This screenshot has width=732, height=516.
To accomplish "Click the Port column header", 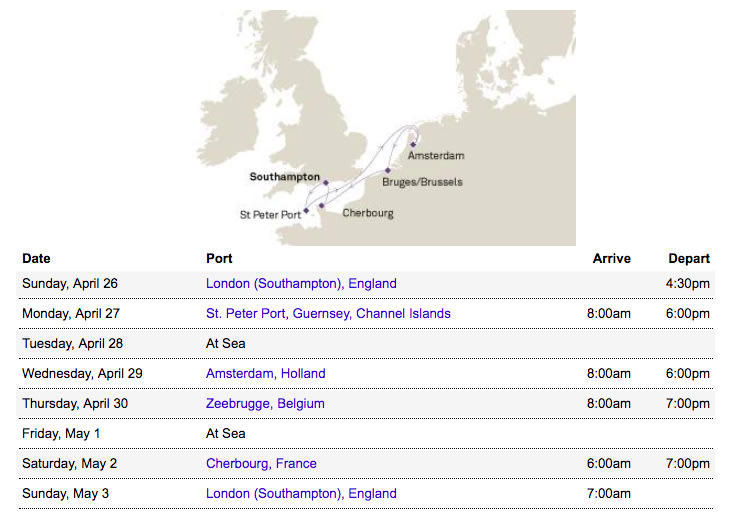I will [x=219, y=258].
